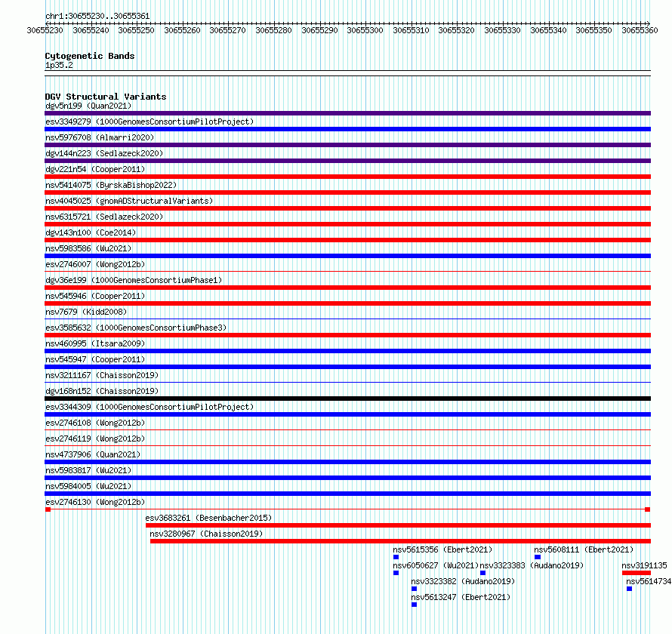The width and height of the screenshot is (672, 634).
Task: Select esv2746108 (Wong2012b) label
Action: [95, 423]
